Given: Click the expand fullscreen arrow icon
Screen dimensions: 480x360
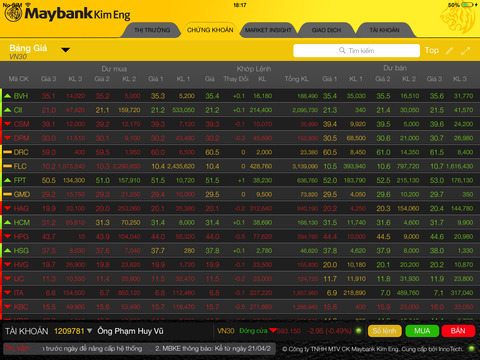Looking at the screenshot, I should (465, 51).
